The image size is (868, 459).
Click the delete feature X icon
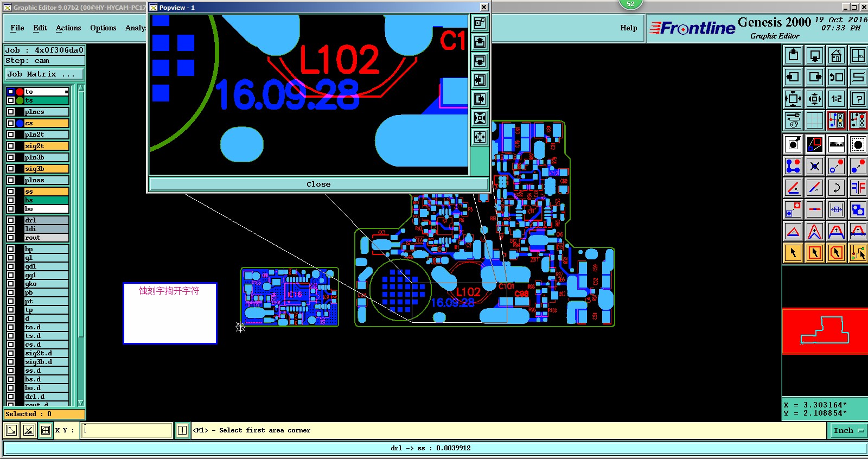[815, 166]
